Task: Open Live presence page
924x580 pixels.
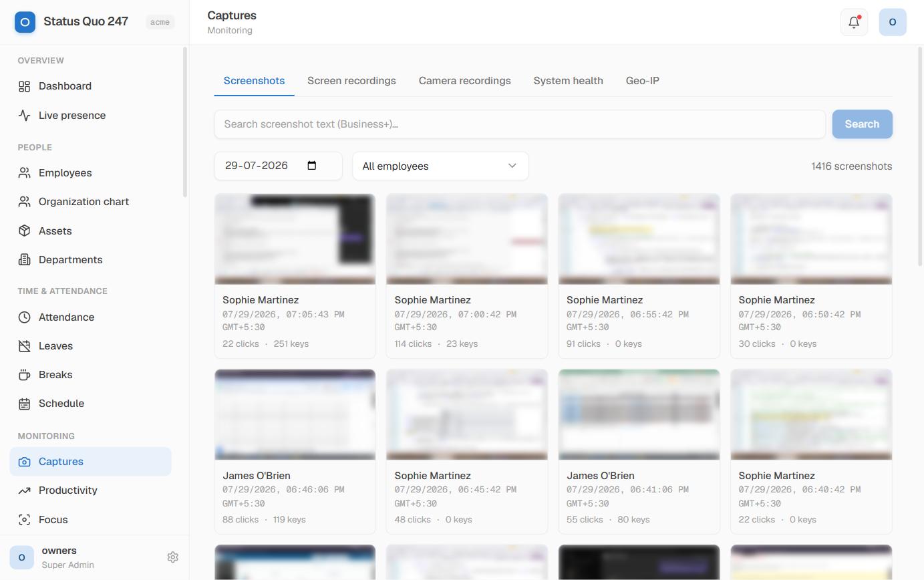Action: pyautogui.click(x=90, y=116)
